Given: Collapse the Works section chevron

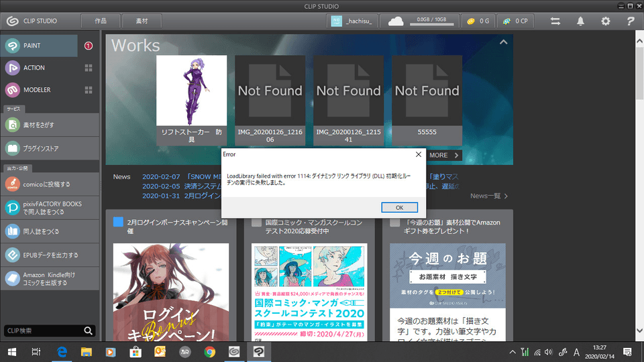Looking at the screenshot, I should click(503, 42).
